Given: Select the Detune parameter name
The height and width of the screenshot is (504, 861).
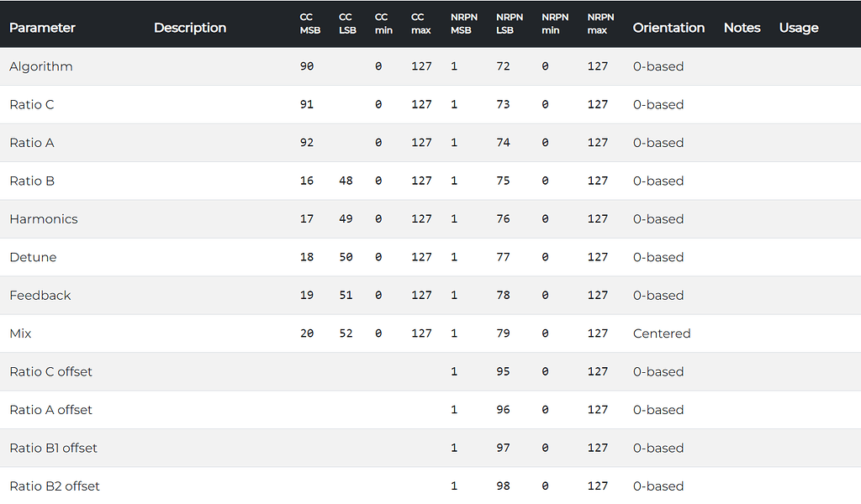Looking at the screenshot, I should (x=33, y=257).
